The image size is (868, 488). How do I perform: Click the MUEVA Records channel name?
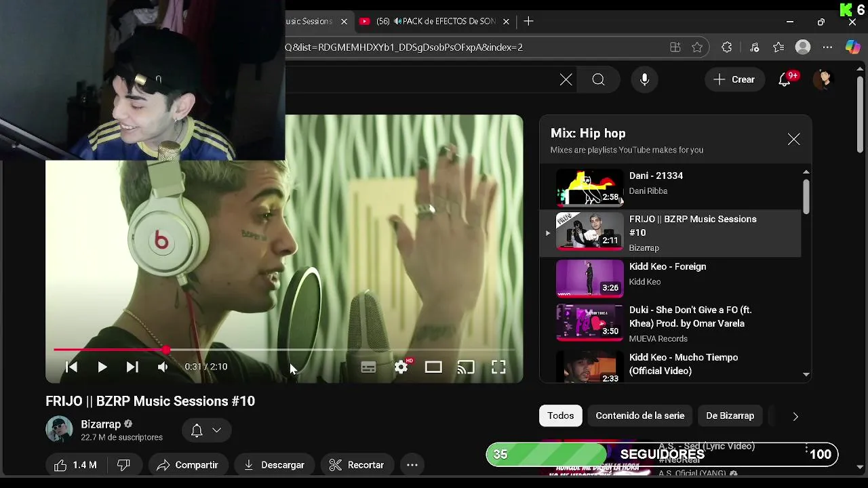(658, 339)
